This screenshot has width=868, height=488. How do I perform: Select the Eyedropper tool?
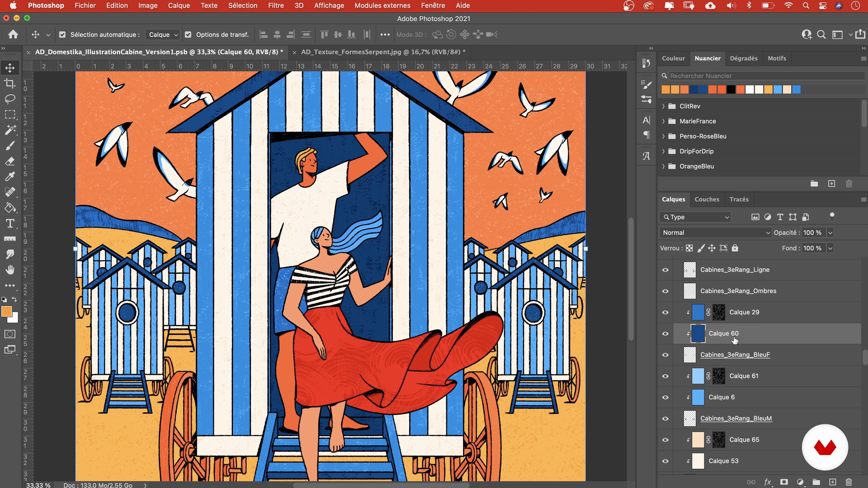point(10,176)
